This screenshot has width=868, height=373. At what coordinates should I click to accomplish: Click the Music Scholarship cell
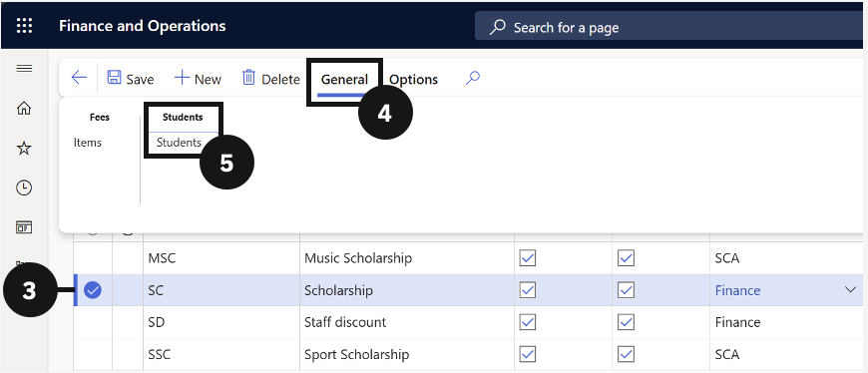(x=407, y=258)
